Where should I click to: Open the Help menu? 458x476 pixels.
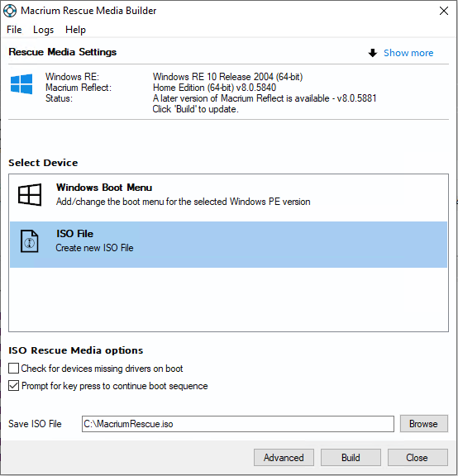75,30
